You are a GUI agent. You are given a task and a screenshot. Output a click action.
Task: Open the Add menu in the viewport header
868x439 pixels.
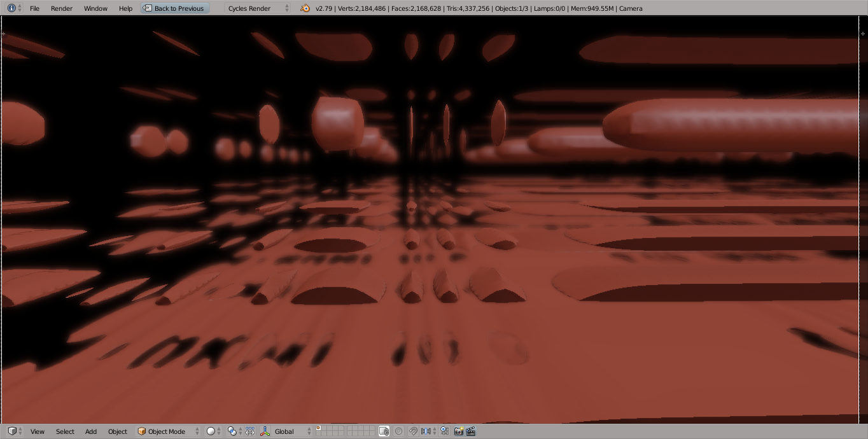[90, 431]
